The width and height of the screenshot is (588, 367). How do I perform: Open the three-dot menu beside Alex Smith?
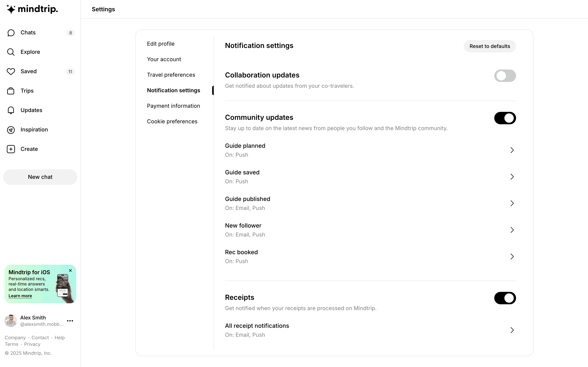click(70, 321)
